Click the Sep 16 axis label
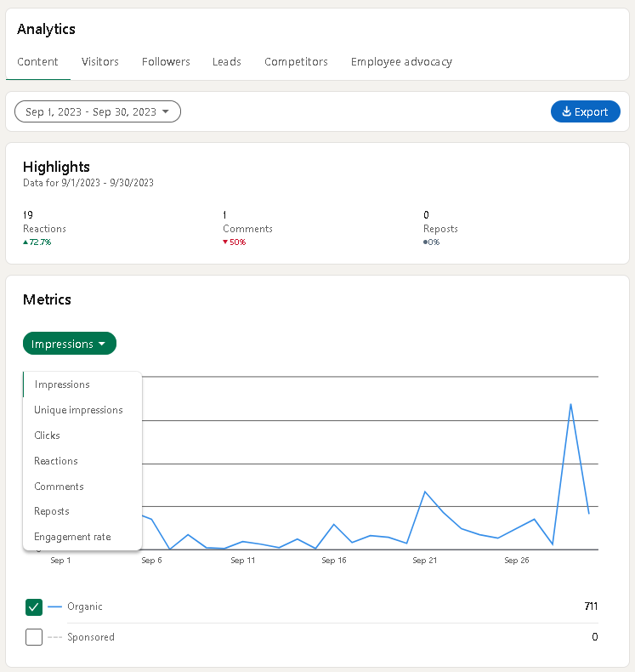The width and height of the screenshot is (635, 672). (x=334, y=561)
